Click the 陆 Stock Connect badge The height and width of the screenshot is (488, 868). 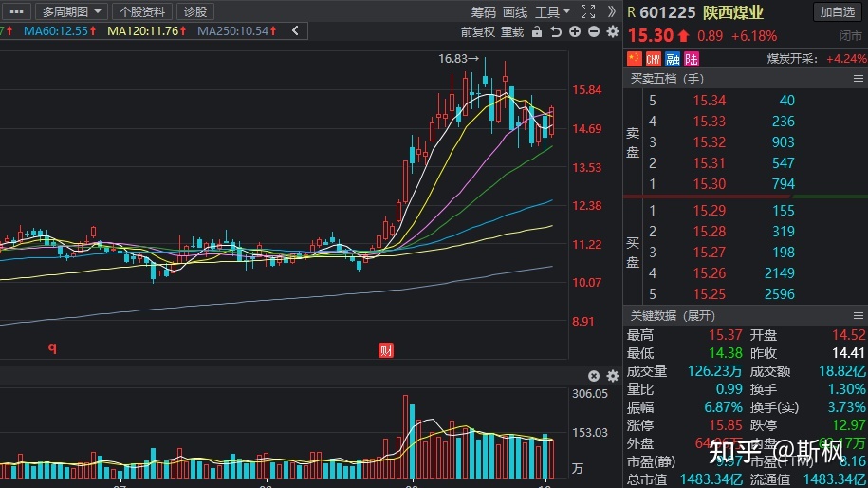692,59
